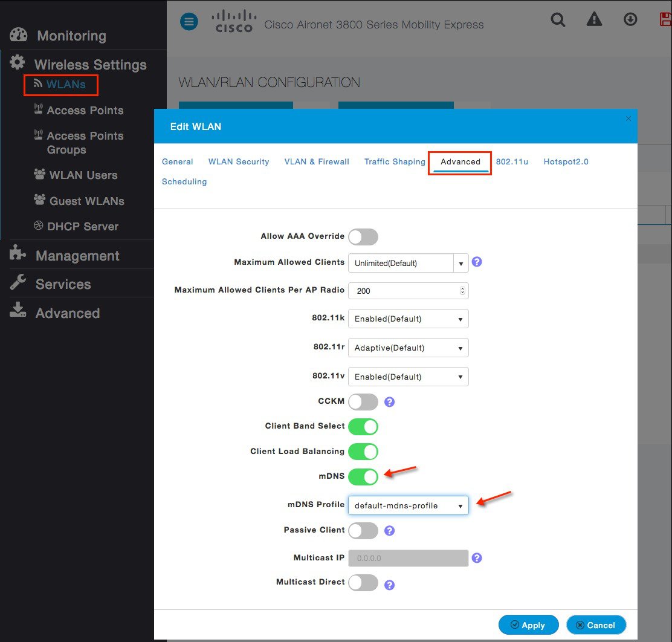
Task: Switch to VLAN & Firewall tab
Action: [317, 161]
